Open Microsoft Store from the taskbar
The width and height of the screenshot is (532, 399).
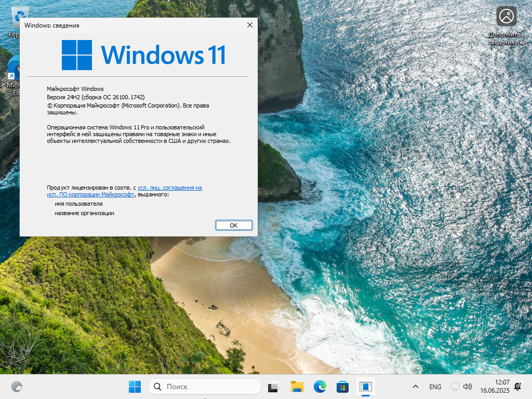(342, 387)
